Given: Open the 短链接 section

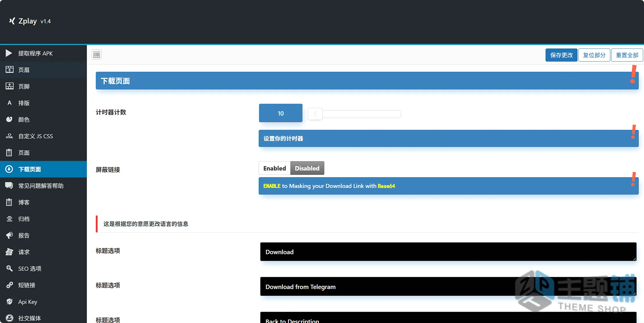Looking at the screenshot, I should [x=44, y=285].
